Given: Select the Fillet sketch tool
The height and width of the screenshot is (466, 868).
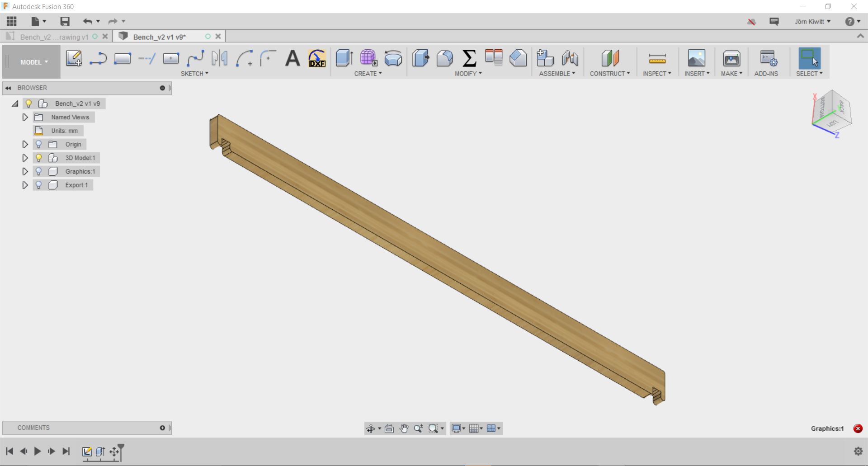Looking at the screenshot, I should [268, 58].
